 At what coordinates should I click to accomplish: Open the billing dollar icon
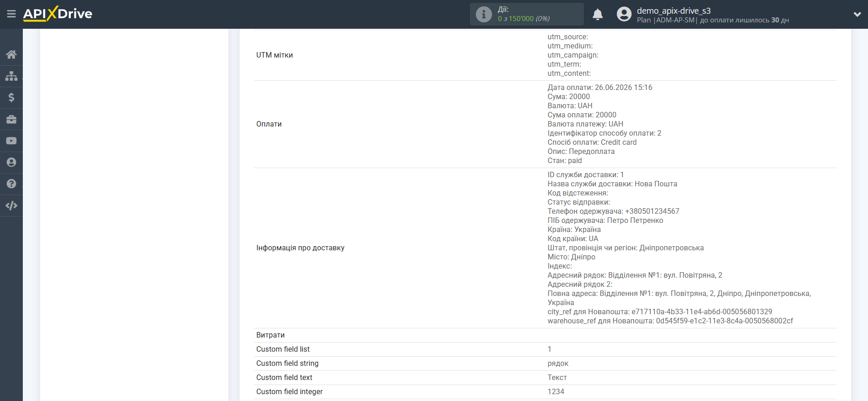point(11,97)
